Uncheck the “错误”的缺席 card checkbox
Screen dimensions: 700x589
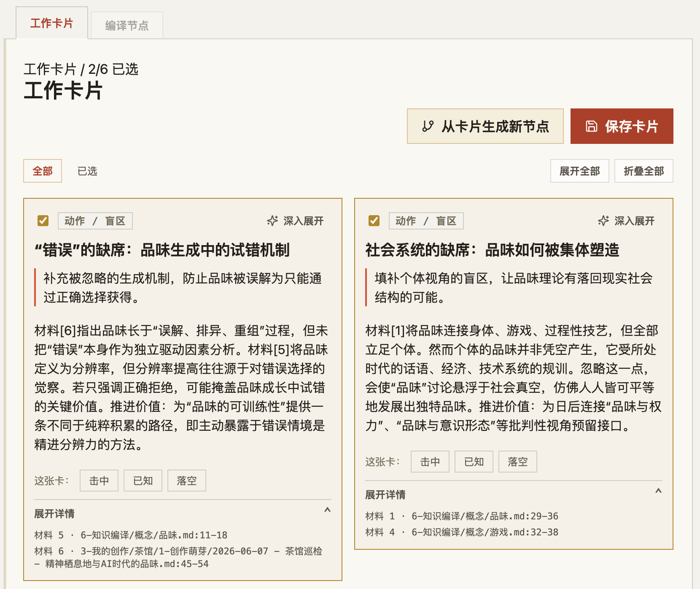pyautogui.click(x=43, y=221)
